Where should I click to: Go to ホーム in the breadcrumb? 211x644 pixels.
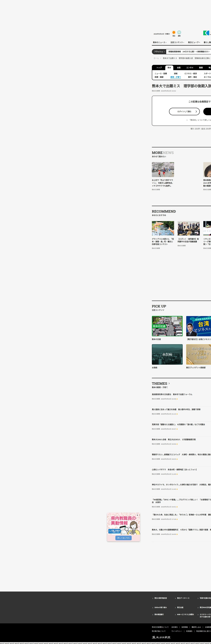(156, 58)
